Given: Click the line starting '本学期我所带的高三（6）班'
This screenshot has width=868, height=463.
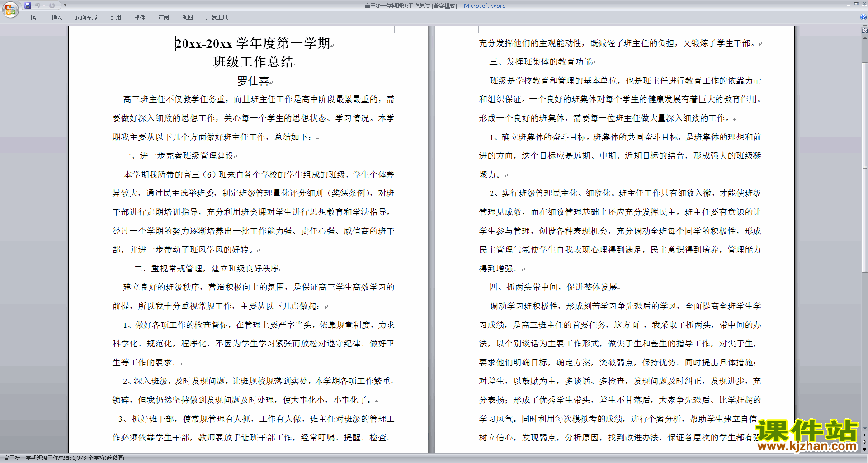Looking at the screenshot, I should 259,175.
